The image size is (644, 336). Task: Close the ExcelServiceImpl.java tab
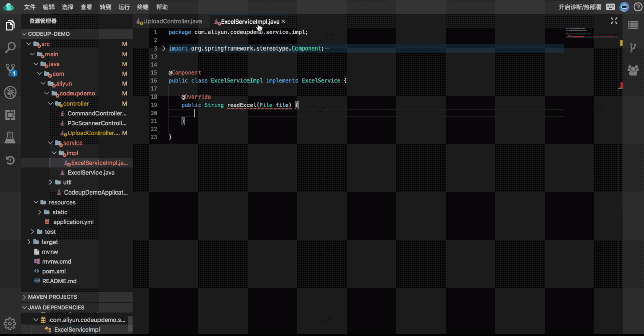coord(283,22)
